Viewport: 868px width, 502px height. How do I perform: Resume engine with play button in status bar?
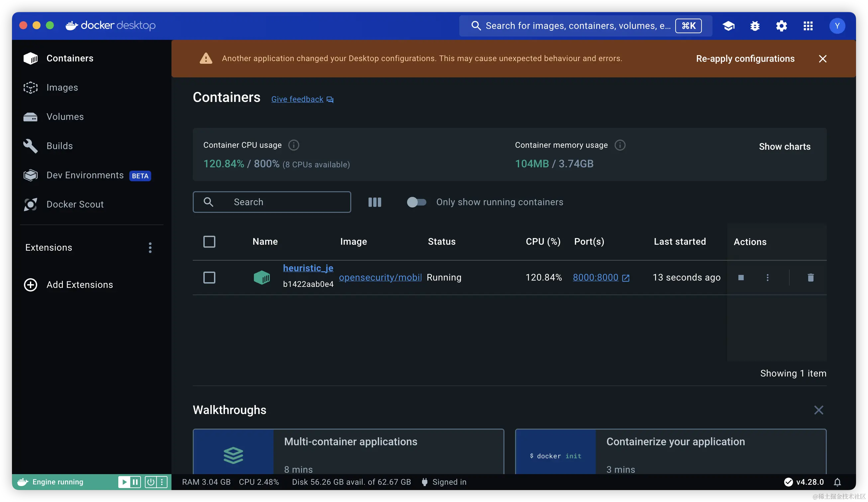point(124,482)
